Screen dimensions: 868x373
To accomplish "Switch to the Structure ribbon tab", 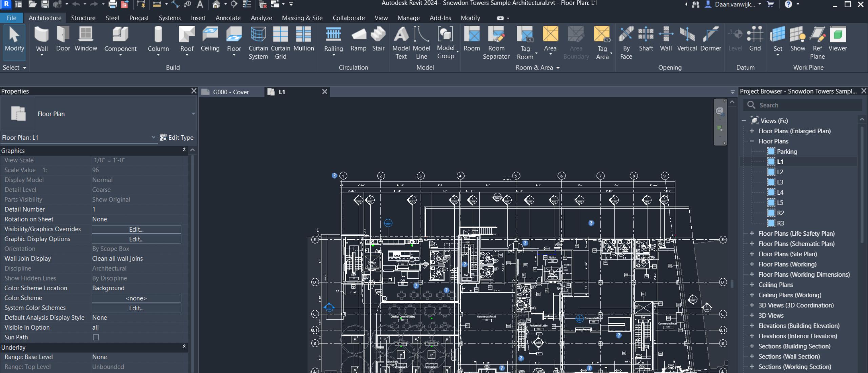I will 83,18.
